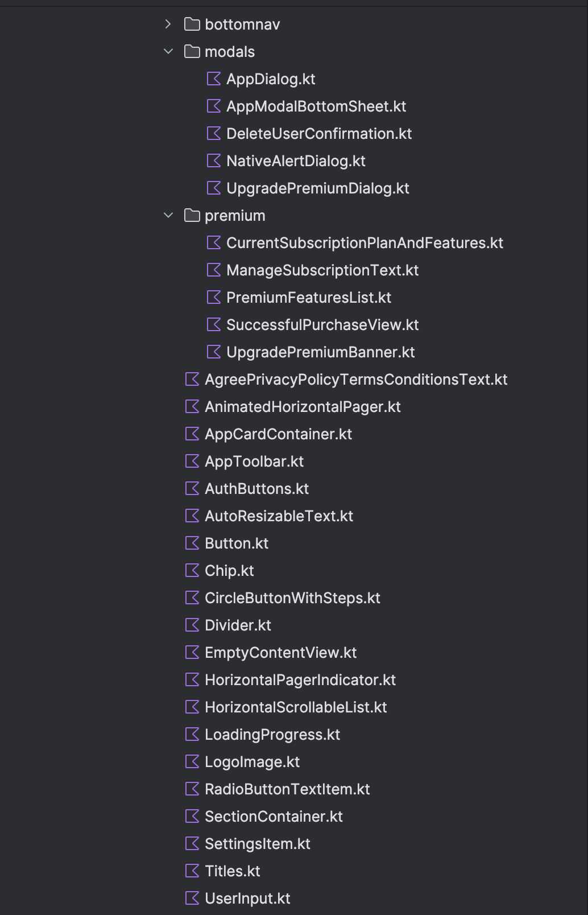Screen dimensions: 588x915
Task: Select AuthButtons.kt file
Action: (x=257, y=489)
